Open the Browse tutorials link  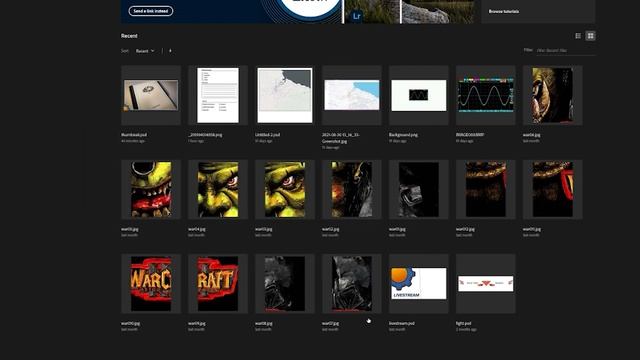(504, 11)
